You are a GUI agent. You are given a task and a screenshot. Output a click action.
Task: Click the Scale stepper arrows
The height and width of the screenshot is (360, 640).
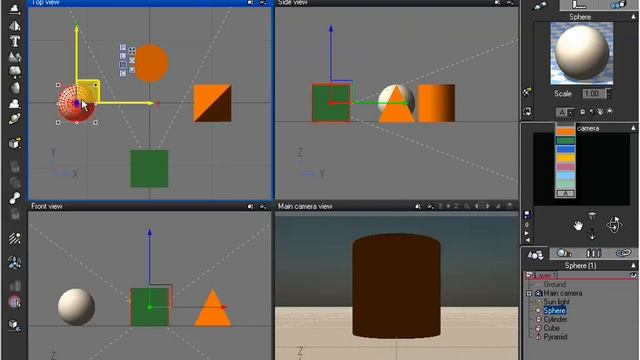609,93
